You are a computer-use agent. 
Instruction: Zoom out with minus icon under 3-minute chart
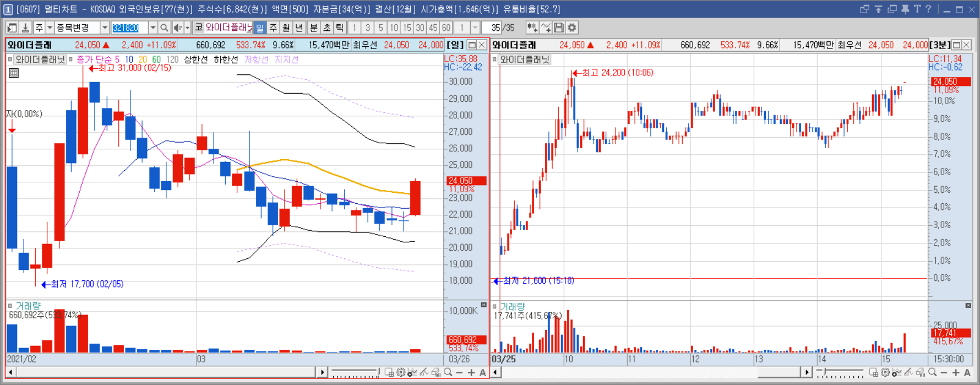944,373
